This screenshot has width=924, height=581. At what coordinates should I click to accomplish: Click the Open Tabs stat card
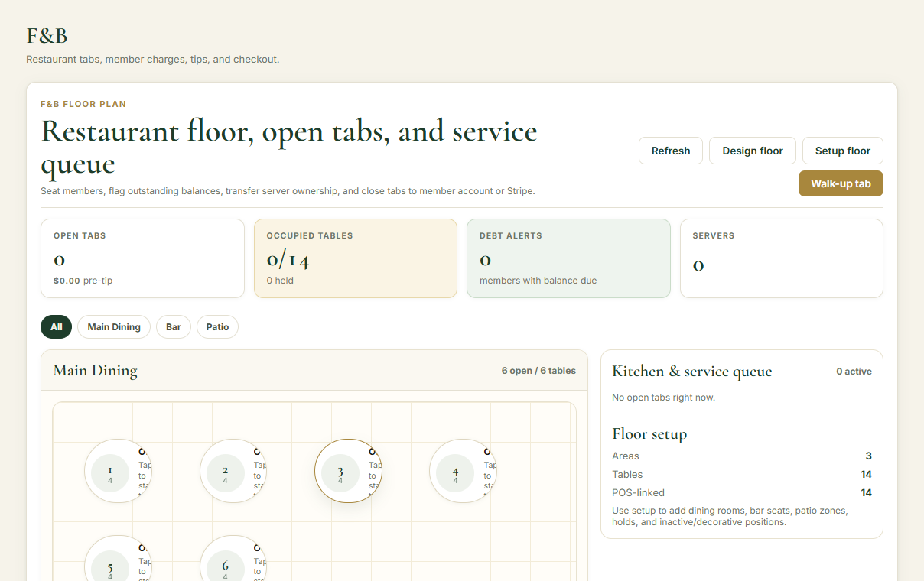[x=142, y=258]
